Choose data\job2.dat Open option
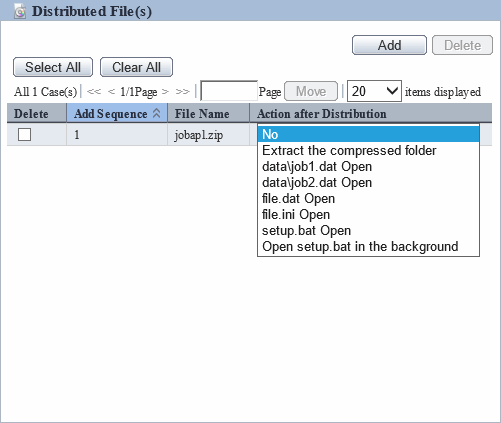This screenshot has width=501, height=423. pyautogui.click(x=368, y=183)
